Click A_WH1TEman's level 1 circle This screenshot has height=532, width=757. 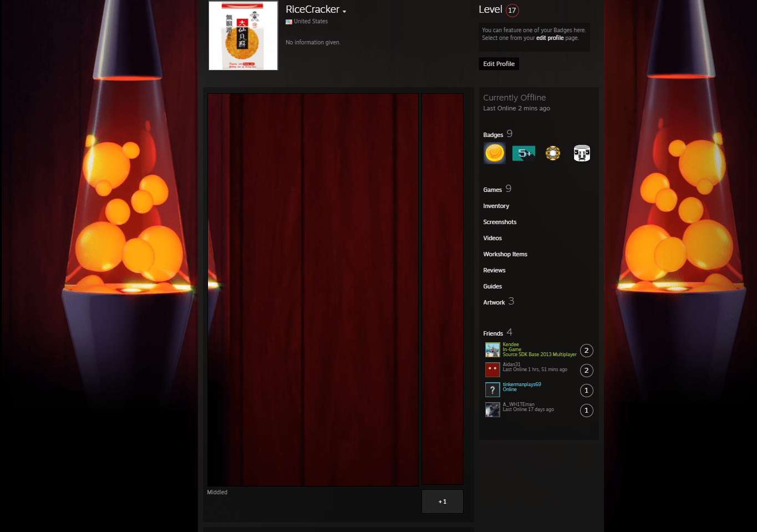tap(586, 411)
